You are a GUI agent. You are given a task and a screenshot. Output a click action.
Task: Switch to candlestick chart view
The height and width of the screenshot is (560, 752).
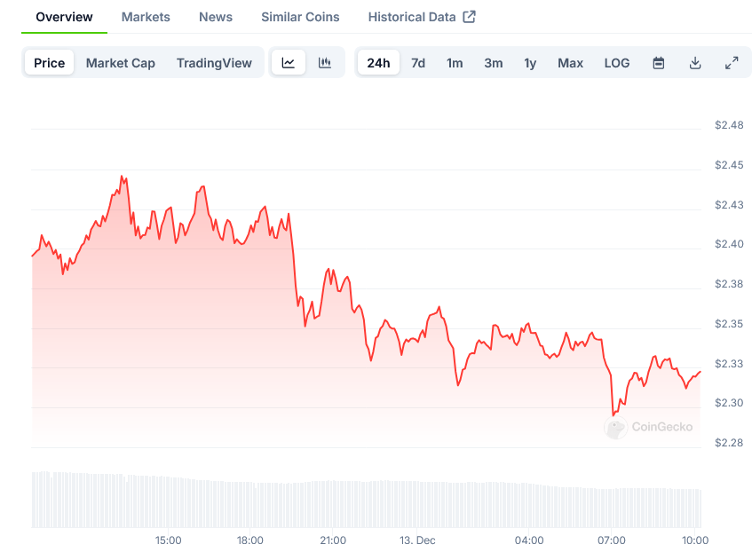[x=325, y=63]
